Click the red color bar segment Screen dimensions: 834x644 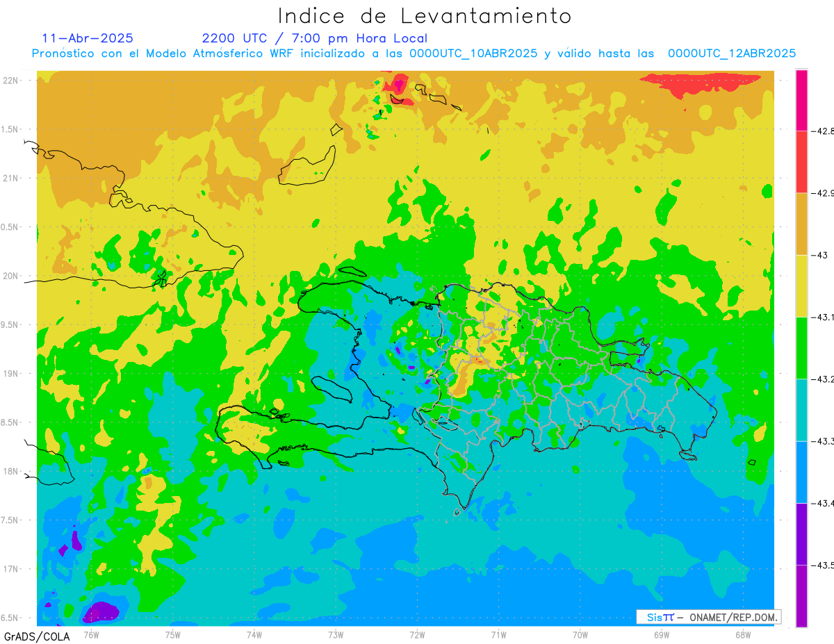(x=801, y=162)
